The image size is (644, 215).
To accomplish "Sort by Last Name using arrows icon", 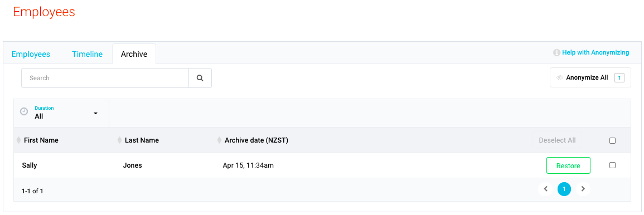I will pos(119,140).
